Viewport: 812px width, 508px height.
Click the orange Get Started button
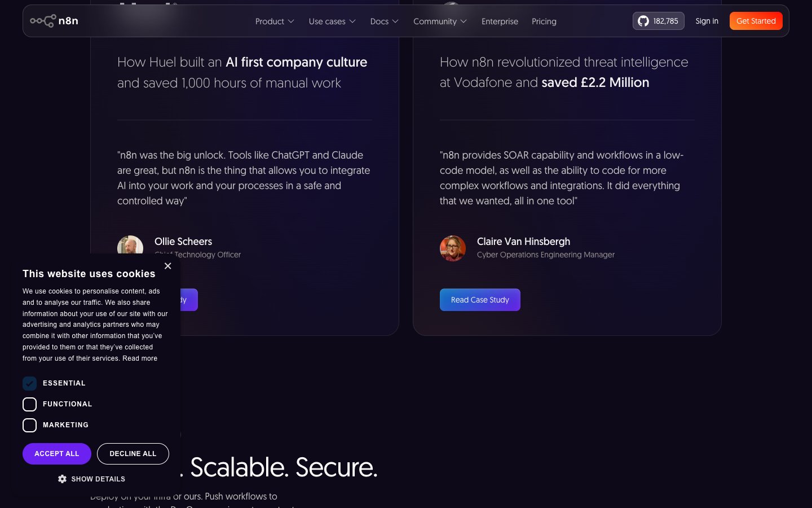(x=756, y=21)
